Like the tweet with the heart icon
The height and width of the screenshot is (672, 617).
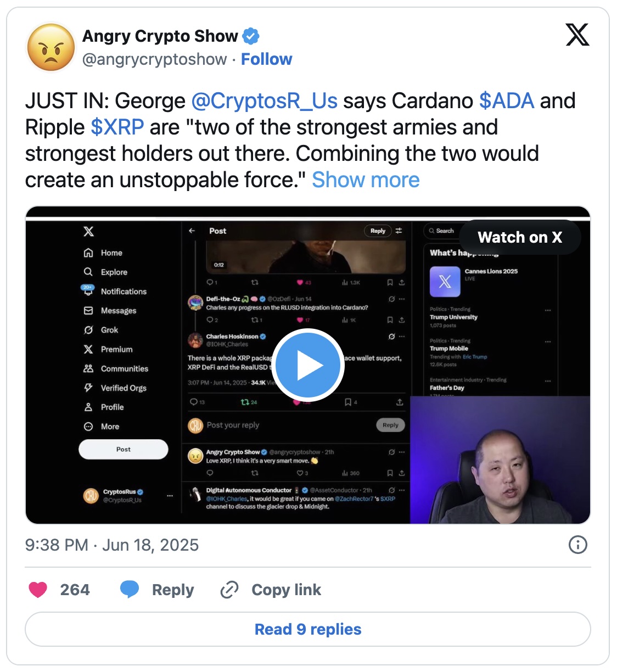pos(38,590)
